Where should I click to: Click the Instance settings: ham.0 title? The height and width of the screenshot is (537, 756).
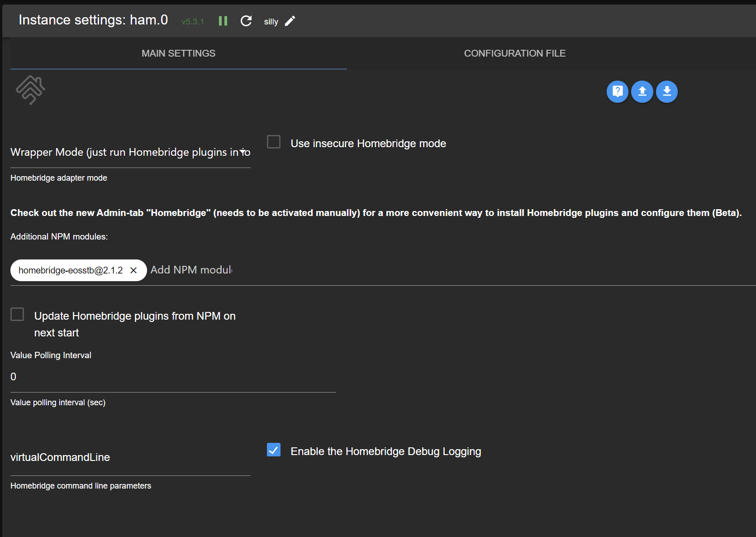click(x=93, y=20)
